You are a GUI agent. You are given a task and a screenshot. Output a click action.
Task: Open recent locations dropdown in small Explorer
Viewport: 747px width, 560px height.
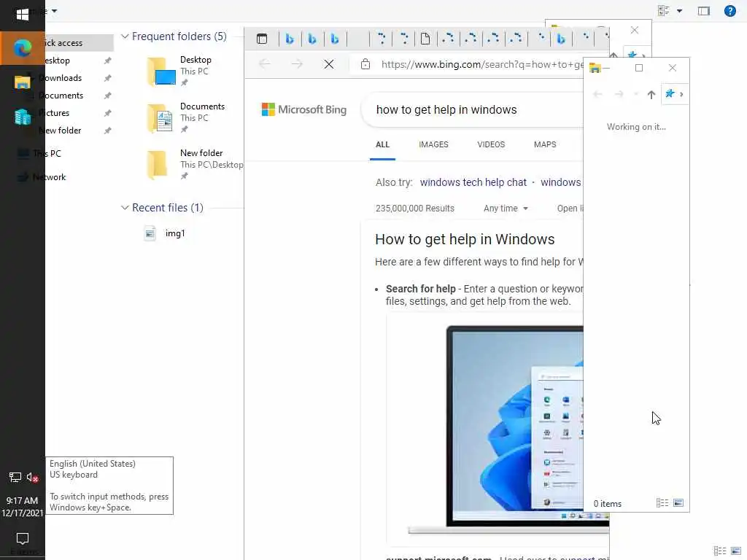point(635,94)
